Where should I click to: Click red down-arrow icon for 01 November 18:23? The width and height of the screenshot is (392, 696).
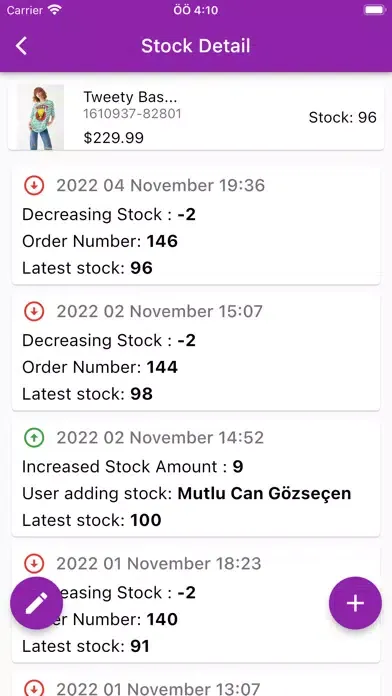pos(34,564)
